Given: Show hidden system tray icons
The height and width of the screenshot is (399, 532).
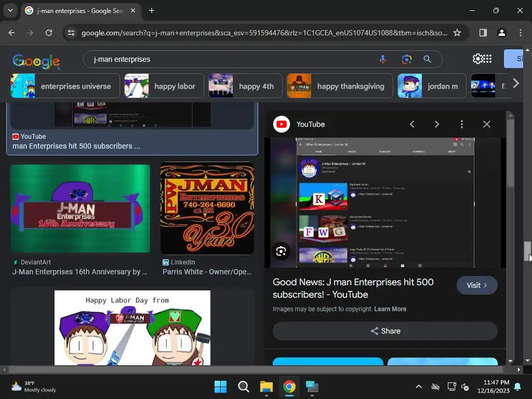Looking at the screenshot, I should pyautogui.click(x=419, y=387).
